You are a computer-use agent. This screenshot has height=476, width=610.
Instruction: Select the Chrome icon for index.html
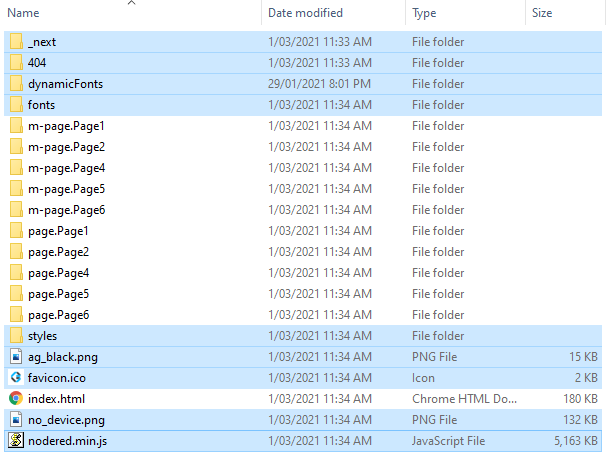tap(16, 399)
